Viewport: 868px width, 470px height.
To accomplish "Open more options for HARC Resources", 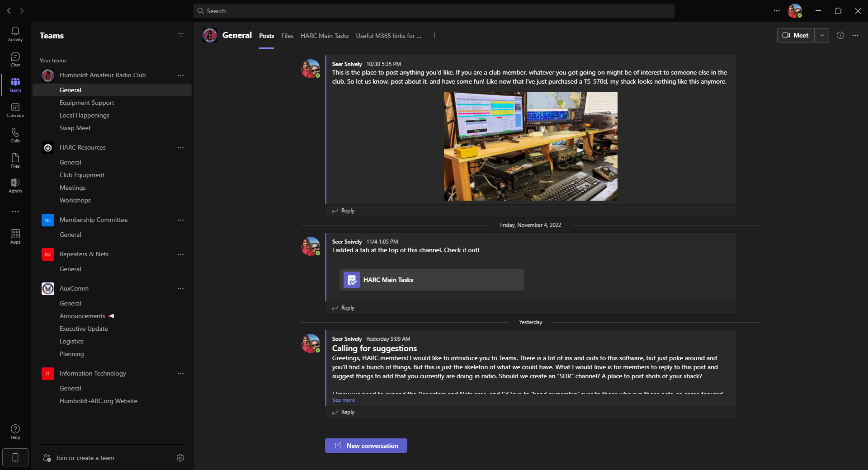I will 181,148.
